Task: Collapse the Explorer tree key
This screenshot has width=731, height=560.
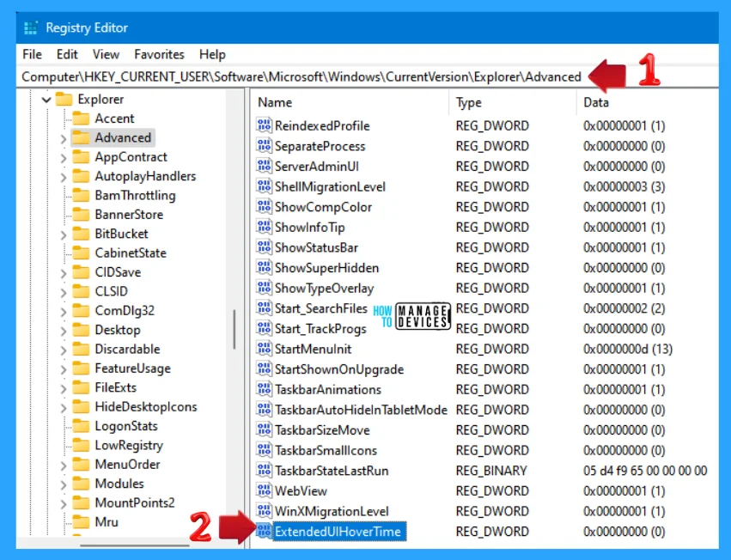Action: pyautogui.click(x=46, y=100)
